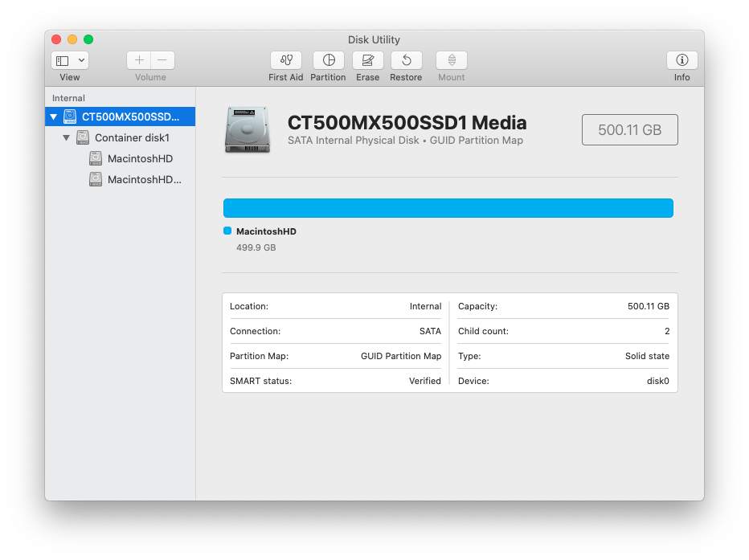Click the 499.9 GB size text
The image size is (749, 560).
(x=256, y=247)
